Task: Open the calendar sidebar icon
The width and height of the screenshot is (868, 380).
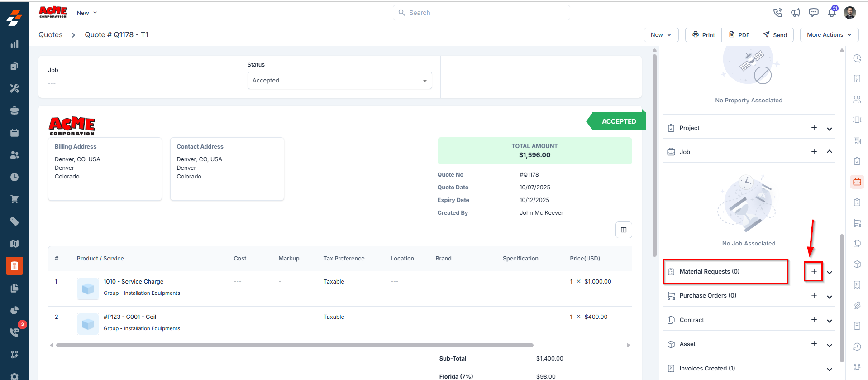Action: click(x=14, y=133)
